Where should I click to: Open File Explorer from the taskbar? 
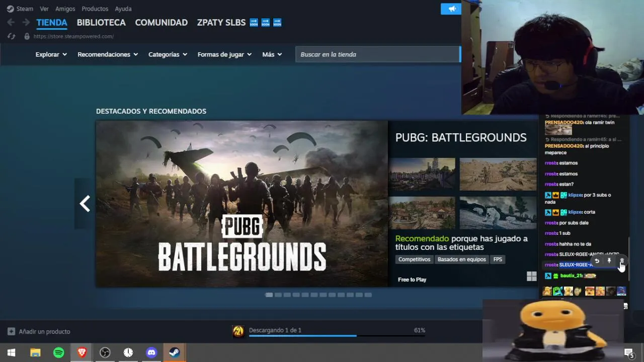point(35,352)
